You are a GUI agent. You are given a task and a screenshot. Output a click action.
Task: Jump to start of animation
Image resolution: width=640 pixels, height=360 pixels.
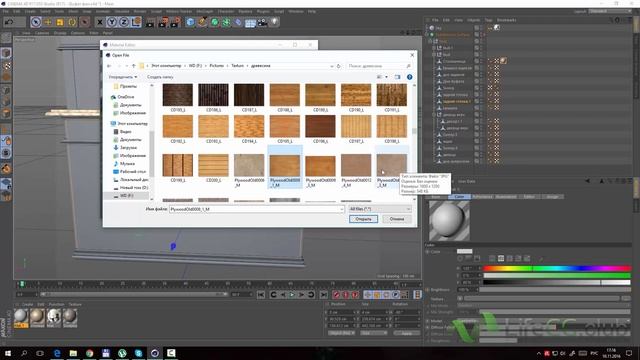[261, 294]
